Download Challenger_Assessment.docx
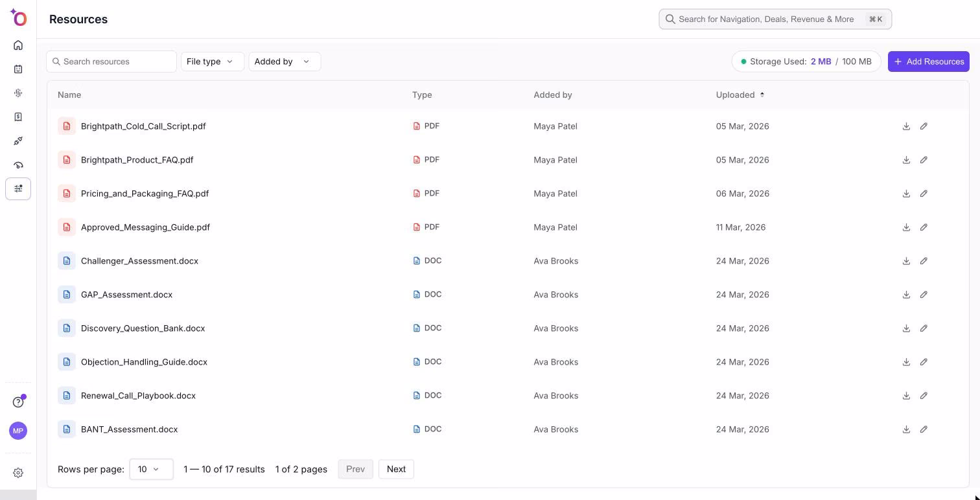This screenshot has height=500, width=980. click(x=906, y=261)
